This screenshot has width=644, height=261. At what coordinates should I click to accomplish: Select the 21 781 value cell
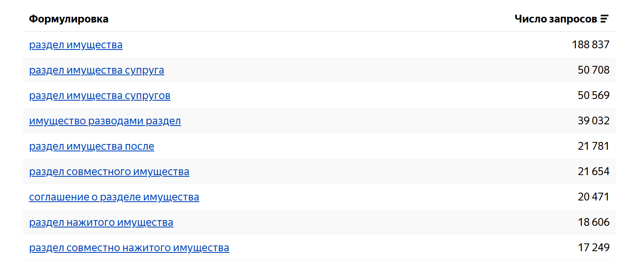pyautogui.click(x=593, y=146)
